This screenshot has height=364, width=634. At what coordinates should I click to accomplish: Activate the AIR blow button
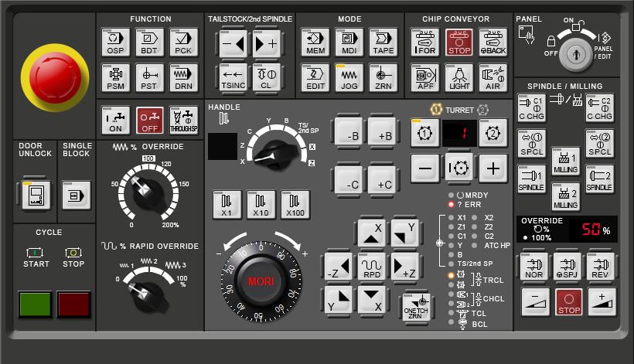pos(493,77)
